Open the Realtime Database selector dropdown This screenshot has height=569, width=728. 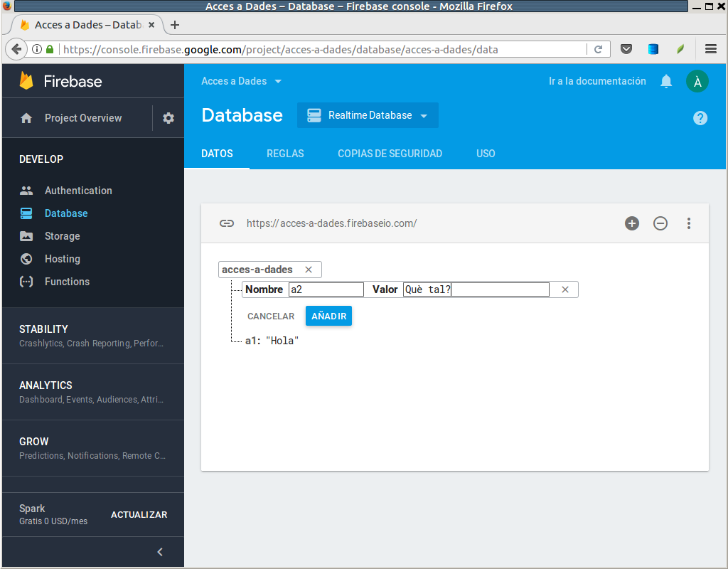point(368,115)
